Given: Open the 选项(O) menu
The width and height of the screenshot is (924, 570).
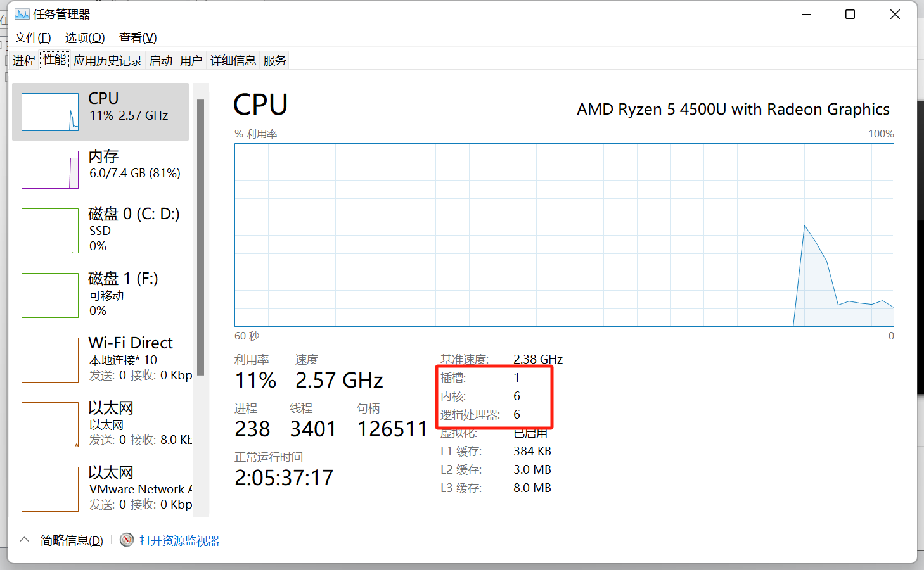Looking at the screenshot, I should (85, 37).
